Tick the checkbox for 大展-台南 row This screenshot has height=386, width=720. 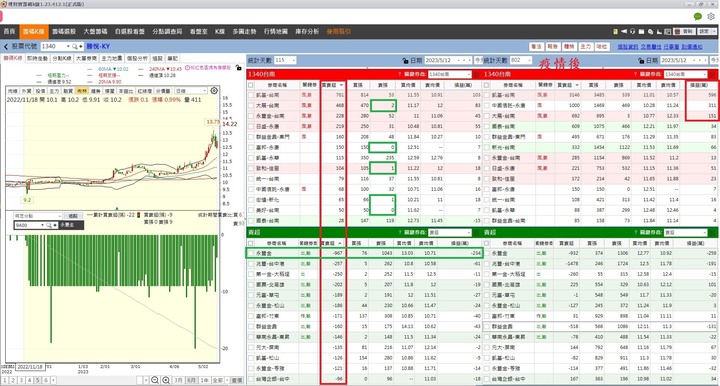pos(251,106)
